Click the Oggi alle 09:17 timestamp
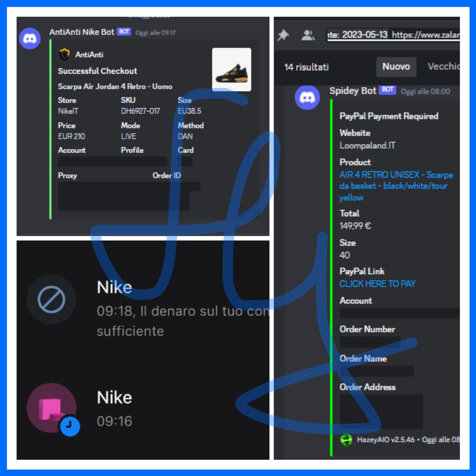 [x=155, y=33]
